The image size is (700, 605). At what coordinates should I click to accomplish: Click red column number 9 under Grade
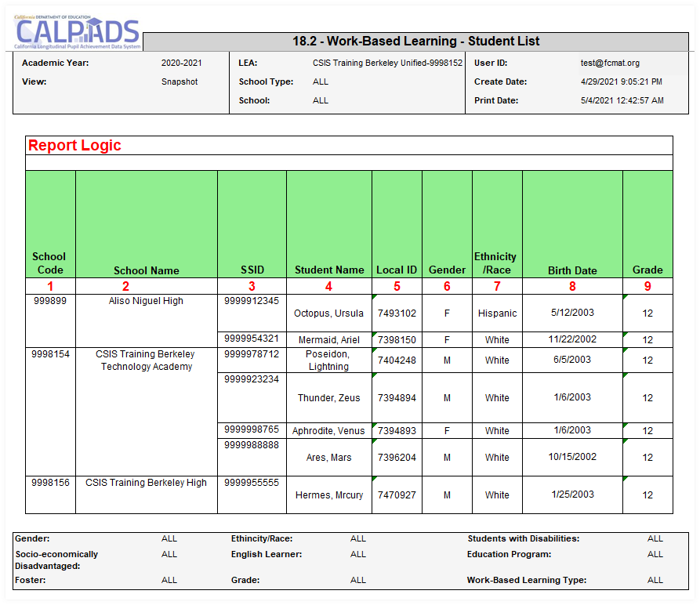pyautogui.click(x=647, y=286)
